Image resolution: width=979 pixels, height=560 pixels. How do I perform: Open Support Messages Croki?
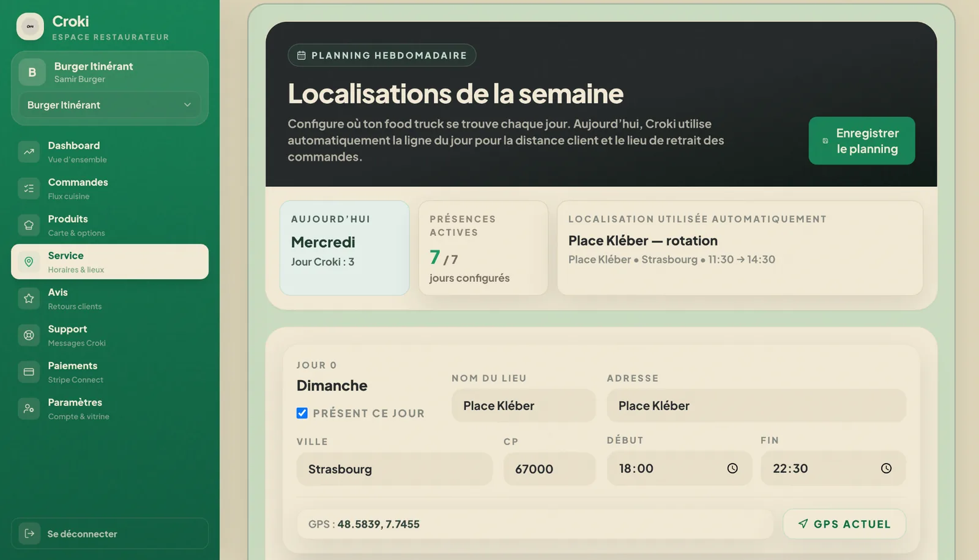click(x=110, y=335)
